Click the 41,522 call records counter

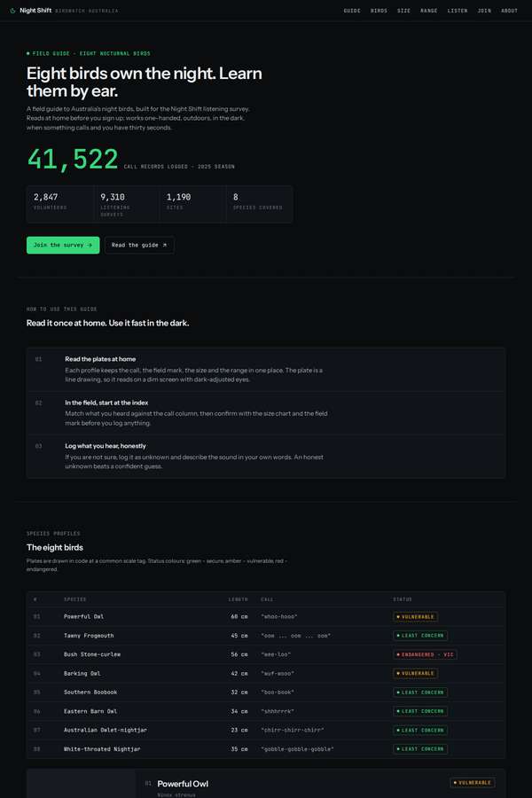[x=73, y=160]
